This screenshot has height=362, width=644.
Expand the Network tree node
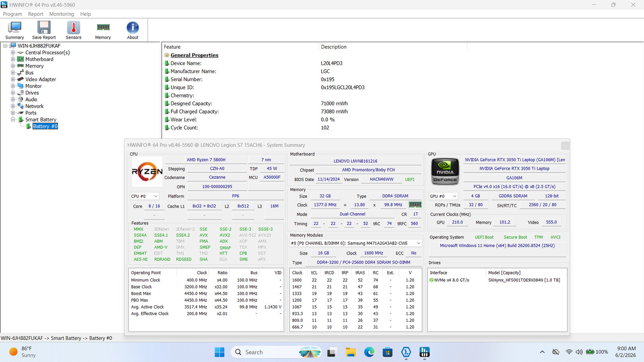tap(13, 106)
